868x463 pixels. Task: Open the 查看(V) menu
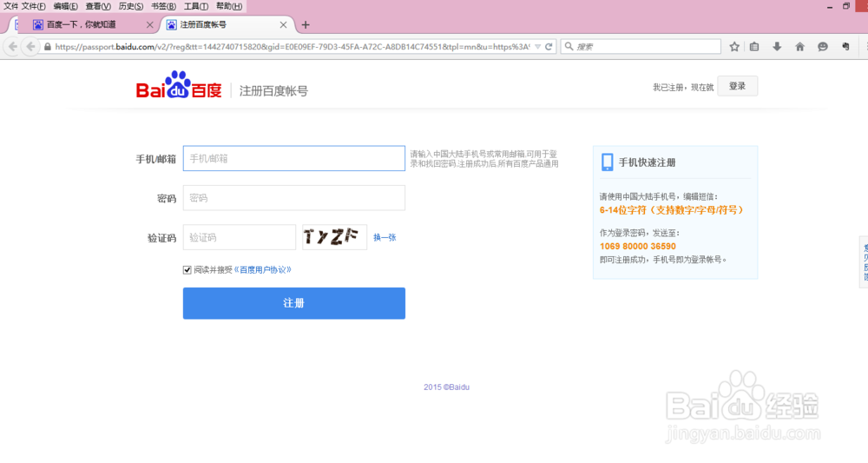coord(98,6)
